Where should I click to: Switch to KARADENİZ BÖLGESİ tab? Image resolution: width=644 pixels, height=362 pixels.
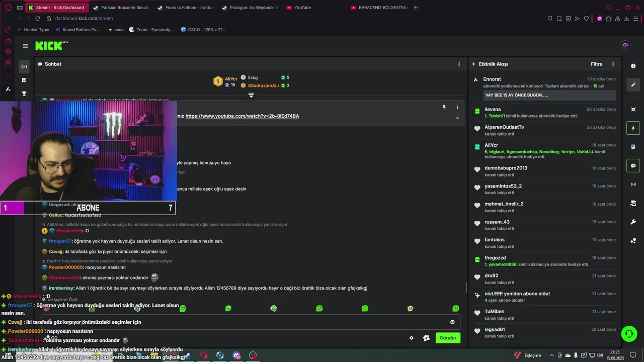(379, 8)
